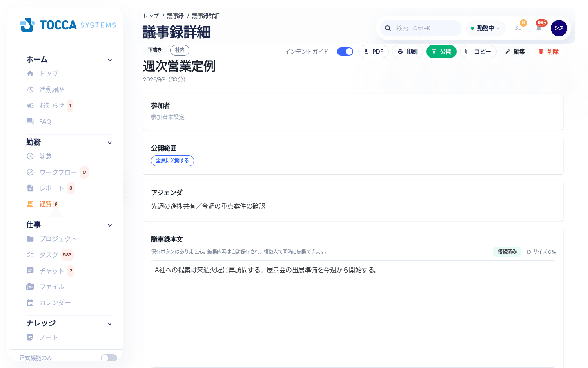The image size is (588, 368).
Task: Open プロジェクト folder icon
Action: pyautogui.click(x=30, y=239)
